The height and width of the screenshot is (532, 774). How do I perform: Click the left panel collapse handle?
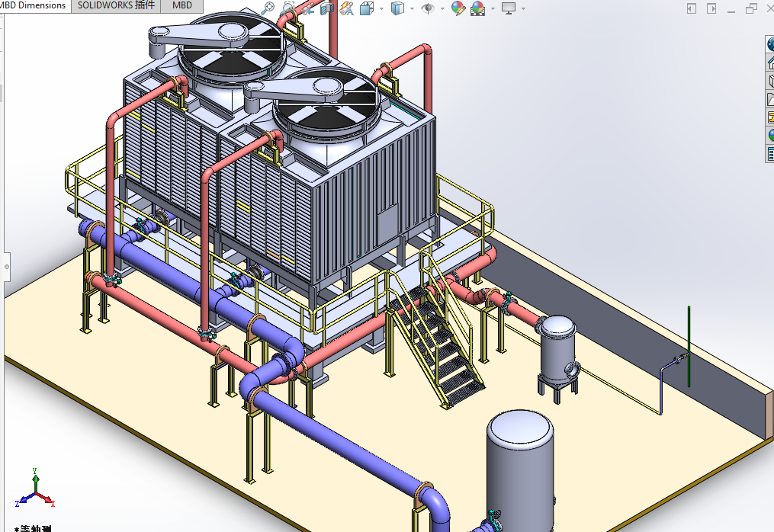tap(6, 266)
